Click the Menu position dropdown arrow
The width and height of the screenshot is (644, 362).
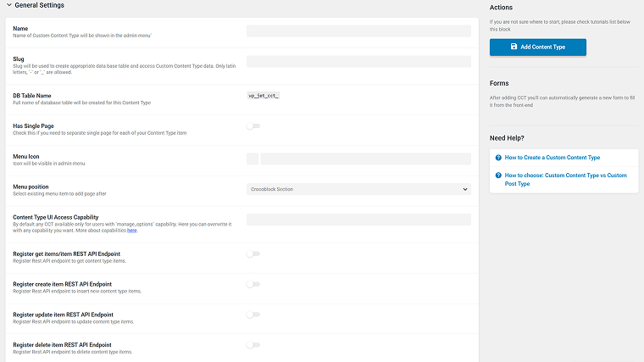[x=465, y=189]
